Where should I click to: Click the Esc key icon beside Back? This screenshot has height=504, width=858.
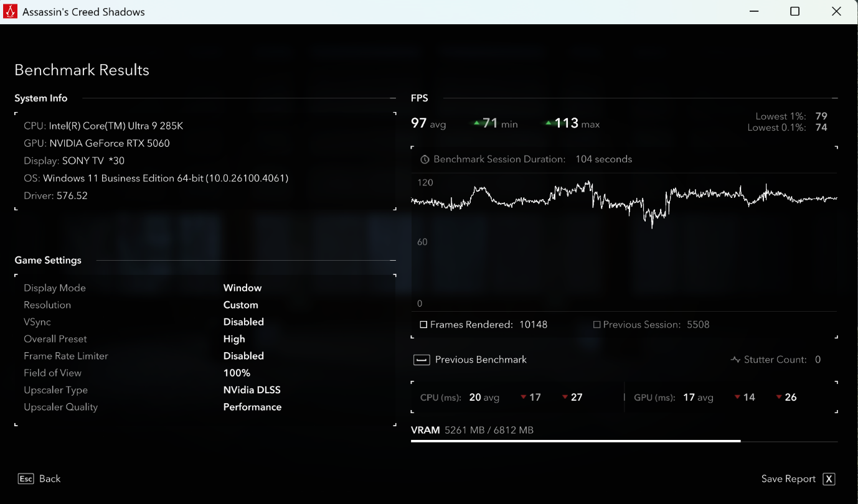pyautogui.click(x=26, y=478)
